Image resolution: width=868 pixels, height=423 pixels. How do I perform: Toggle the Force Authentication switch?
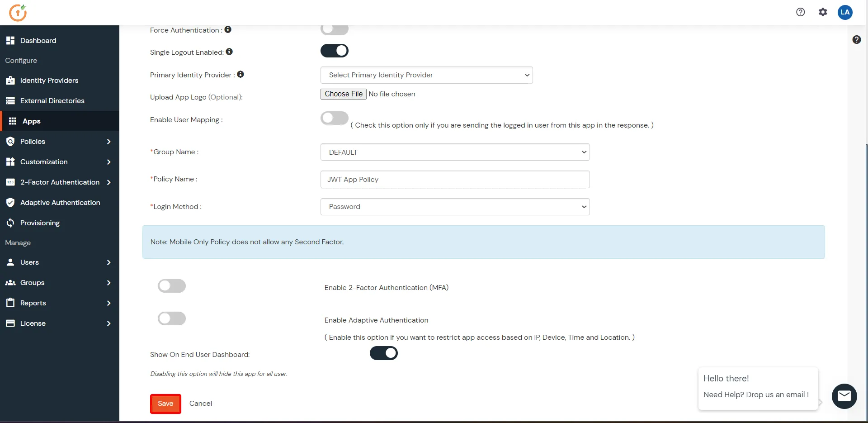coord(335,29)
